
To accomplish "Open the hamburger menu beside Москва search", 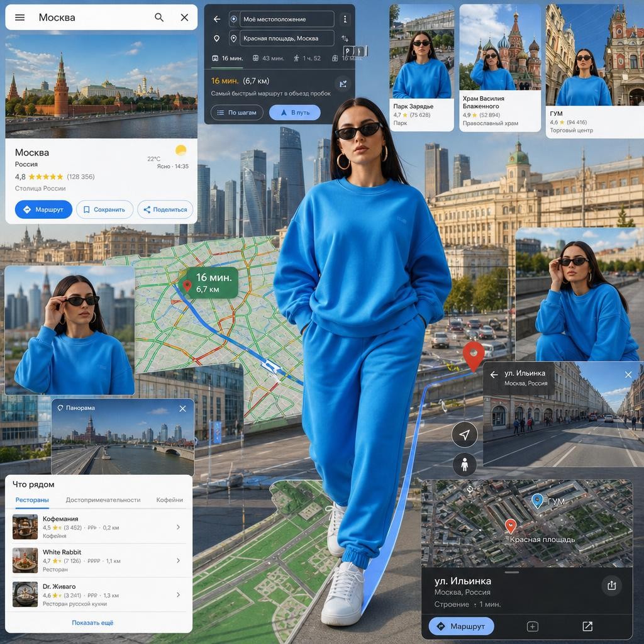I will tap(19, 17).
